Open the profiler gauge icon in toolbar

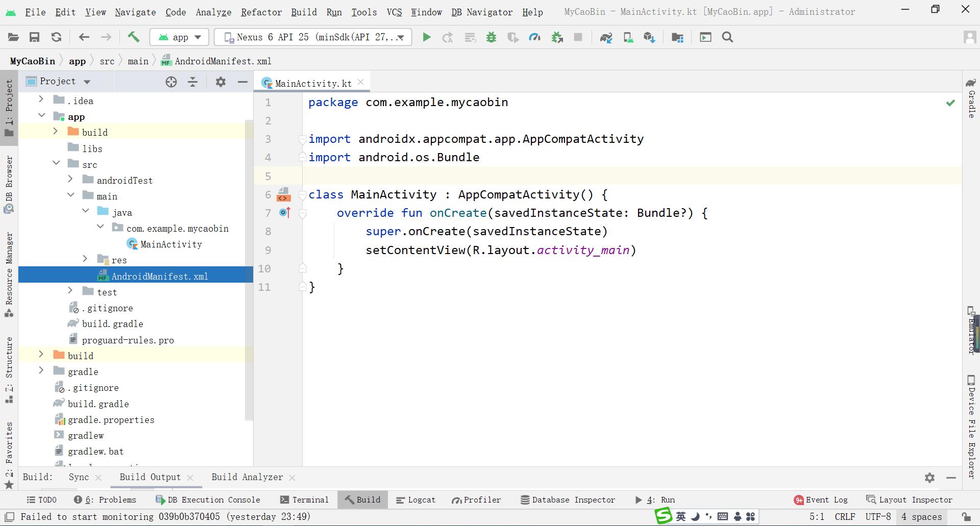(534, 37)
